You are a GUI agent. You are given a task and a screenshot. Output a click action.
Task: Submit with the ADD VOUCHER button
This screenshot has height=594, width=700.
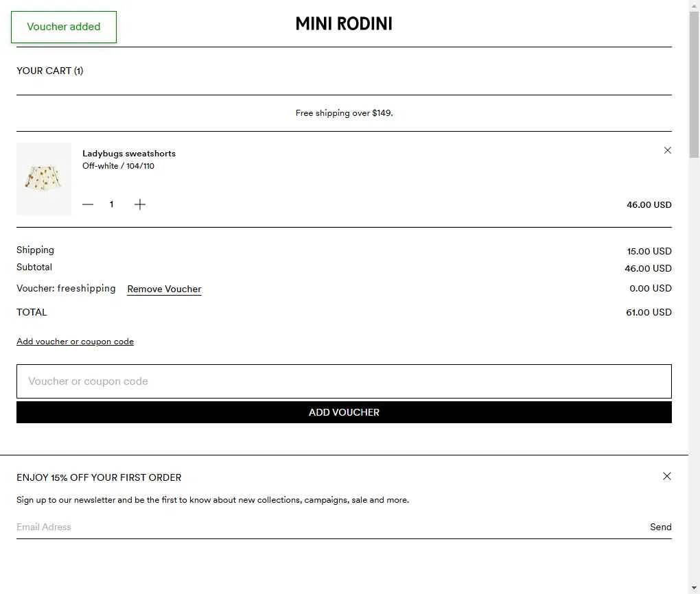point(344,412)
